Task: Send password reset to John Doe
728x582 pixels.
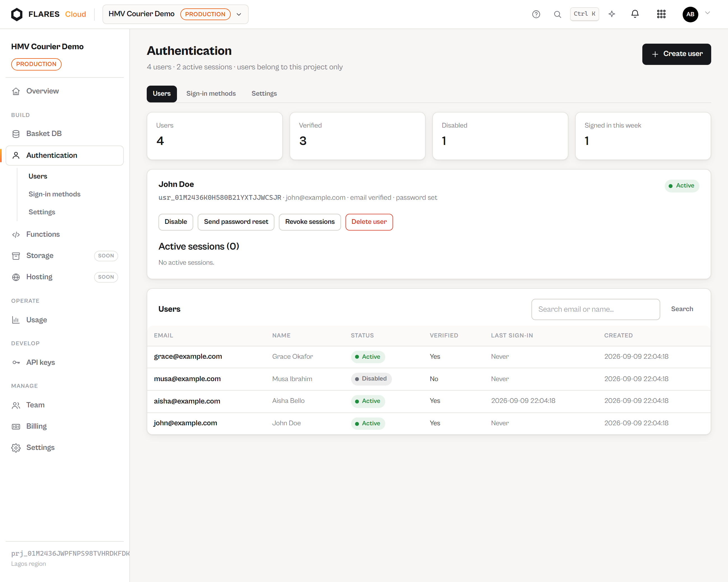Action: 236,222
